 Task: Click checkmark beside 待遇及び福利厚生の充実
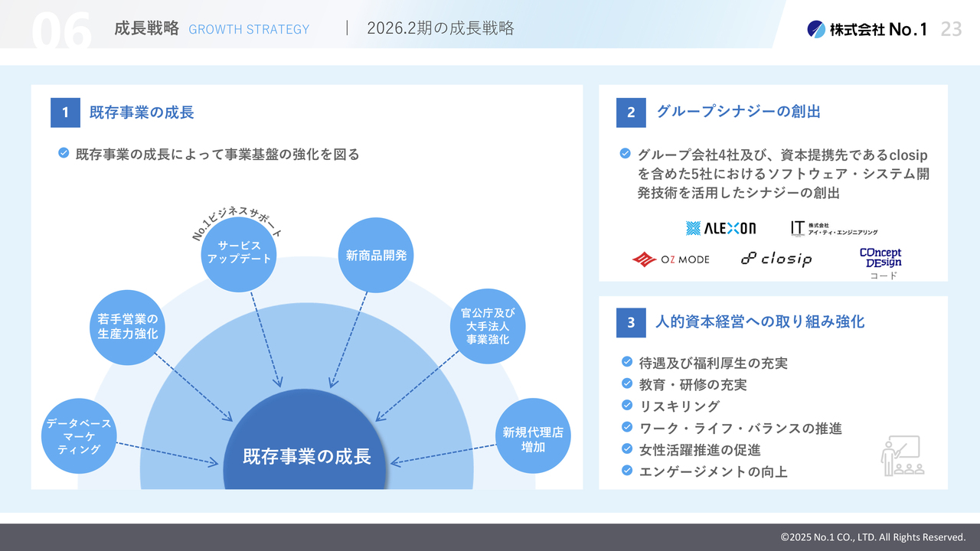(626, 362)
